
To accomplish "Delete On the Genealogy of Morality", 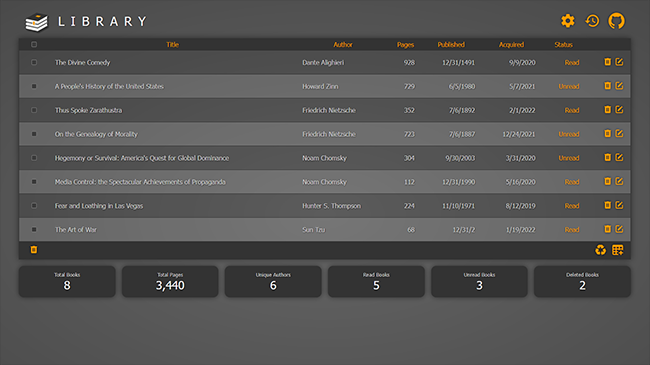I will pyautogui.click(x=607, y=134).
